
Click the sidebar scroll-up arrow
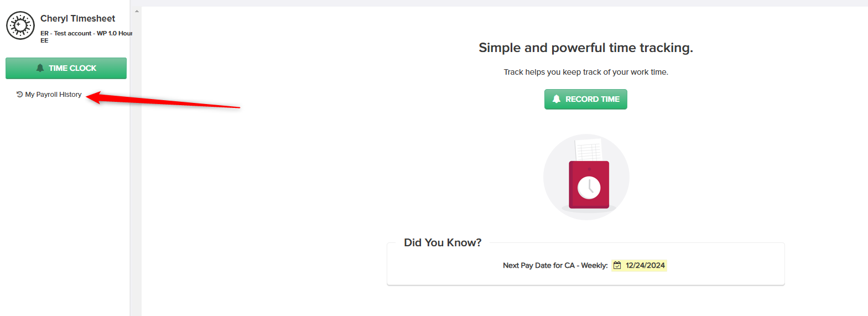137,11
